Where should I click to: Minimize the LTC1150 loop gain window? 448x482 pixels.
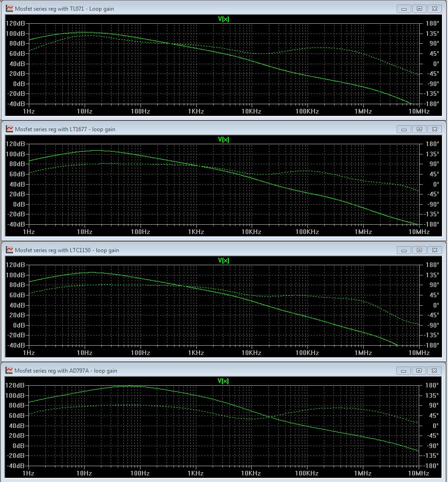pos(404,250)
